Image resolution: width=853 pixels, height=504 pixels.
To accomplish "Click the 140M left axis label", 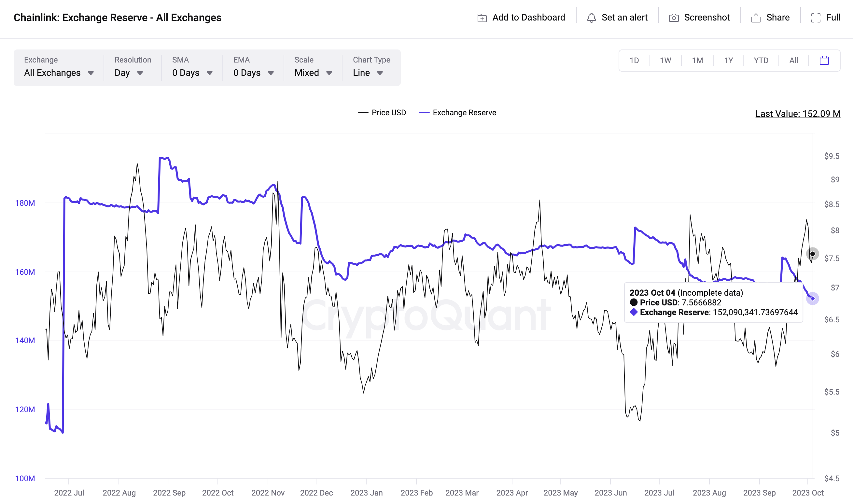I will [x=25, y=340].
